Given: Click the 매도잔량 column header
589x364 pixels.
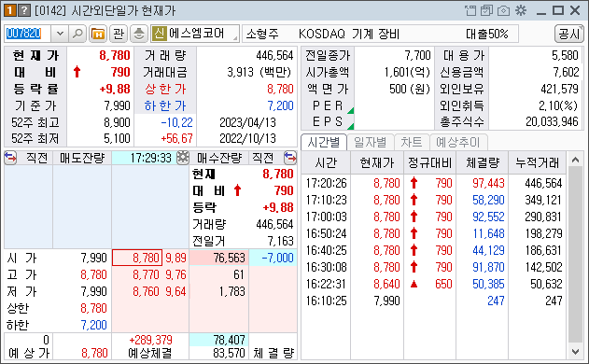Looking at the screenshot, I should click(82, 158).
